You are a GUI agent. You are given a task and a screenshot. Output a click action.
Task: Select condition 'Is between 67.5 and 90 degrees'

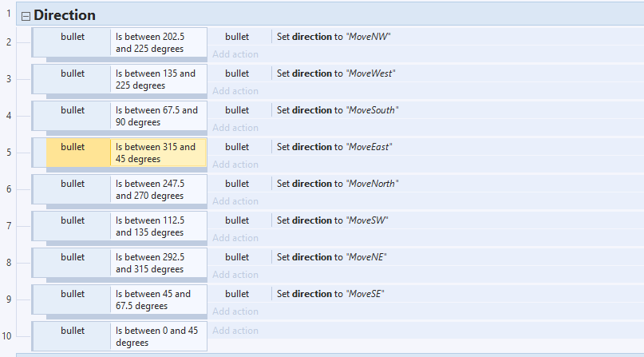pyautogui.click(x=156, y=117)
